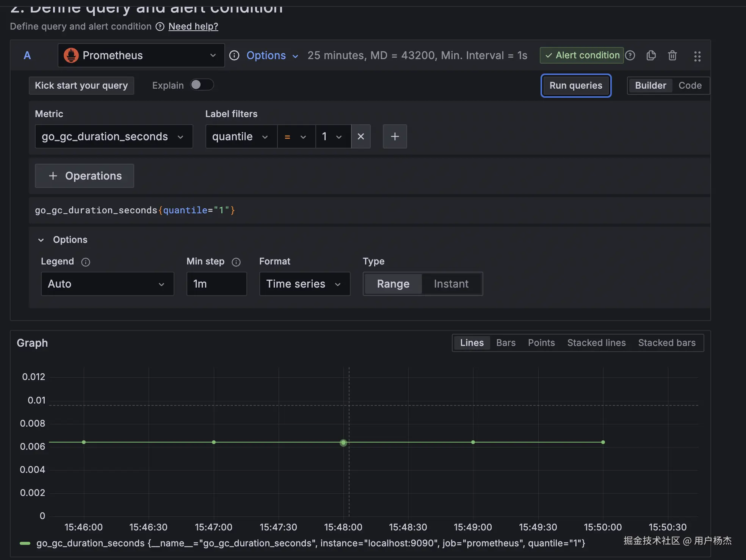The image size is (746, 560).
Task: Click the Run queries button
Action: (x=575, y=86)
